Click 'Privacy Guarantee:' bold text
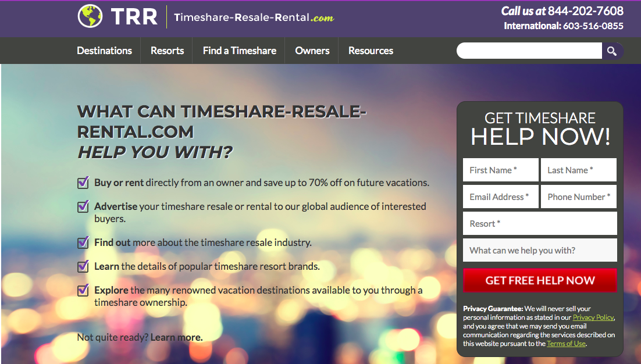641x364 pixels. click(x=493, y=309)
